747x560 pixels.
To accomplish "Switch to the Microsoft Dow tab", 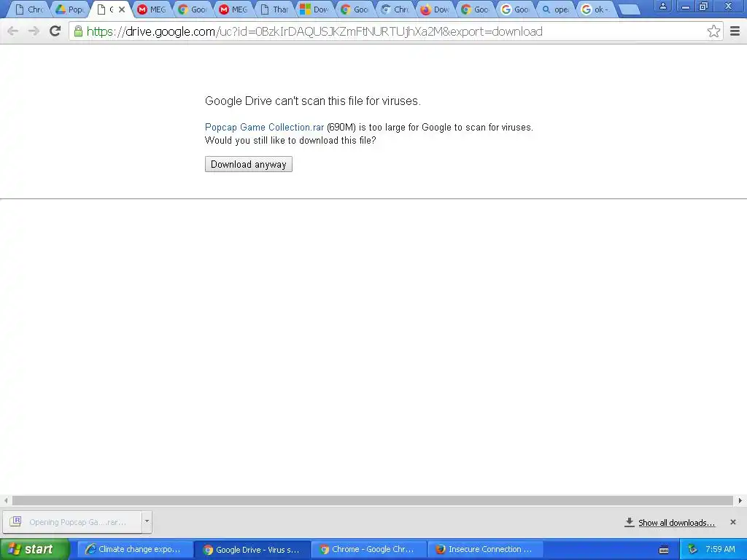I will click(x=314, y=9).
